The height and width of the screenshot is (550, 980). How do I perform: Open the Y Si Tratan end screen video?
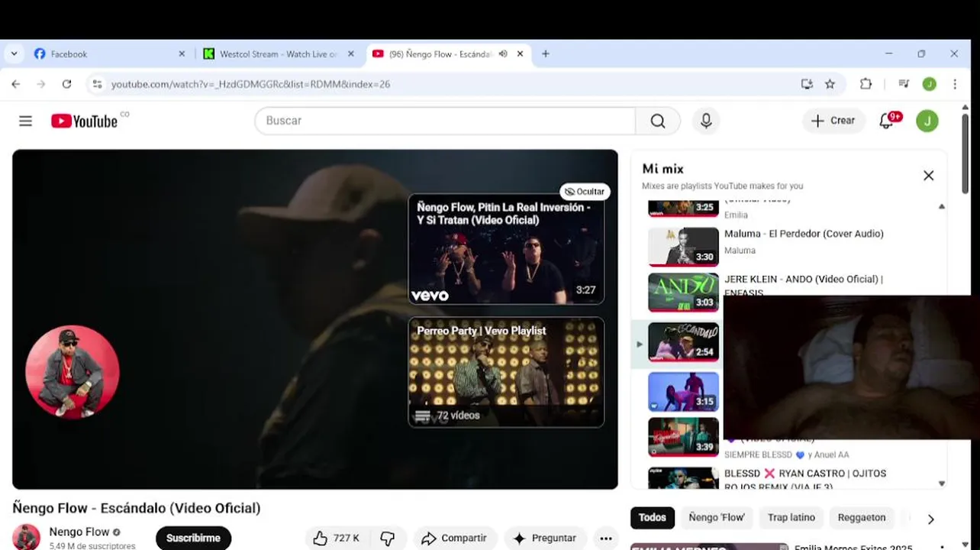click(506, 249)
